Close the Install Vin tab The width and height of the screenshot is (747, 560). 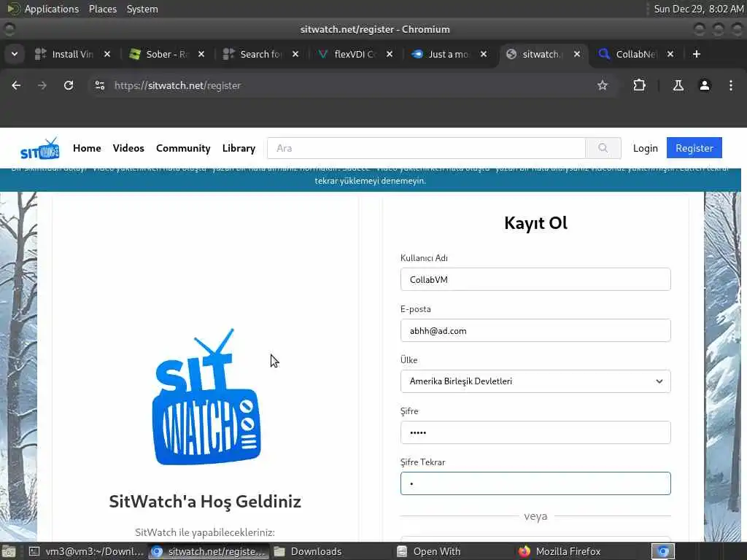107,54
